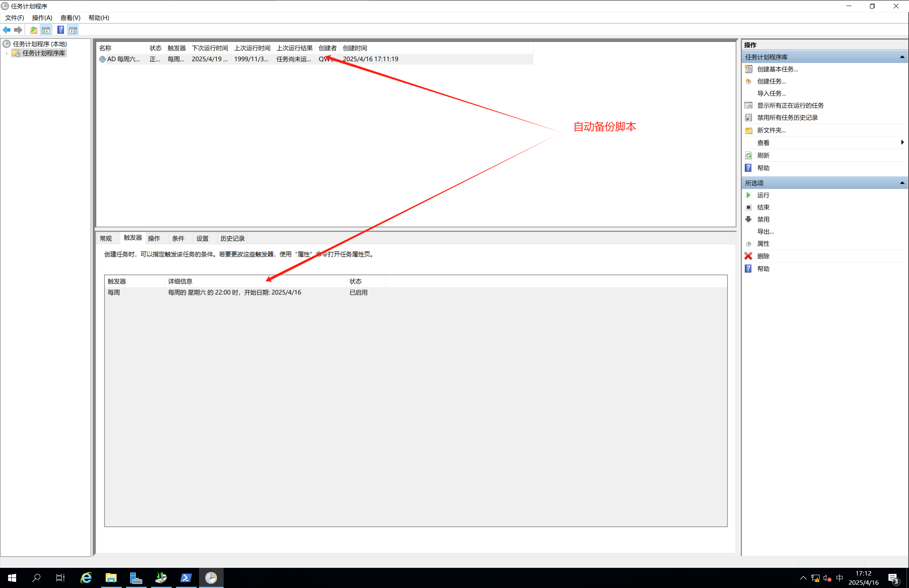Screen dimensions: 909x588
Task: Collapse the 所选项 actions section
Action: click(902, 183)
